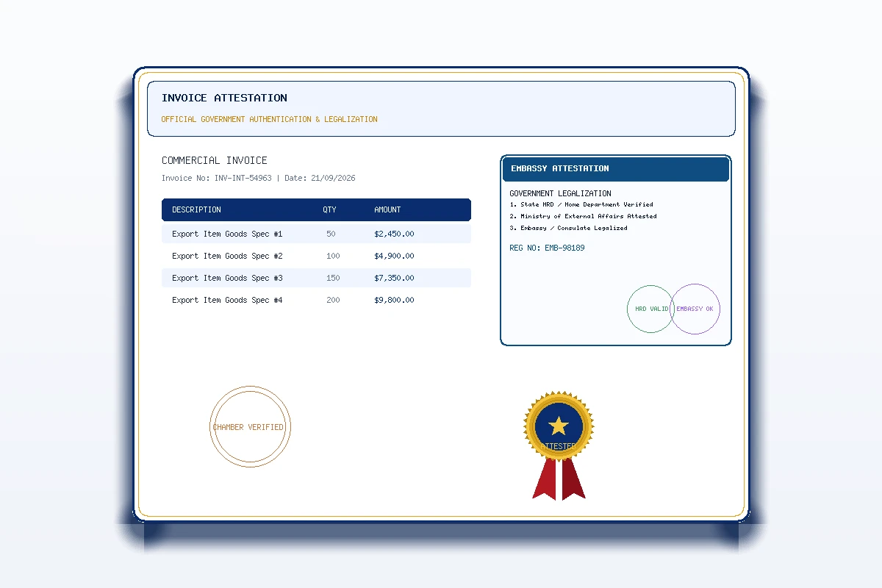Screen dimensions: 882x588
Task: Click invoice number INV-INT-54963 line
Action: coord(259,178)
